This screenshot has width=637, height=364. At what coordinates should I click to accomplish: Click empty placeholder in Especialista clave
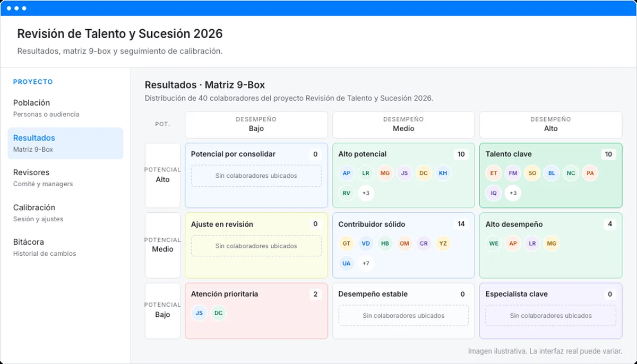(551, 315)
